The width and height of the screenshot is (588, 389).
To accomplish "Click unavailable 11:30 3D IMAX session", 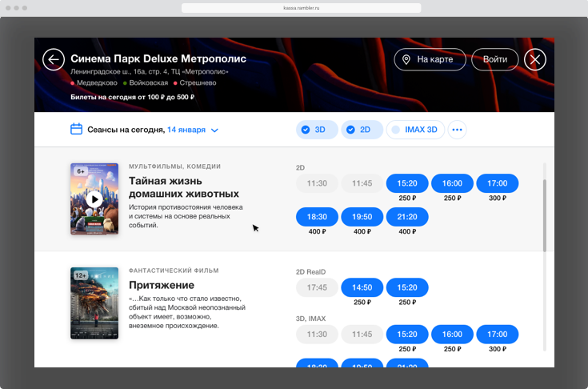I will [317, 335].
